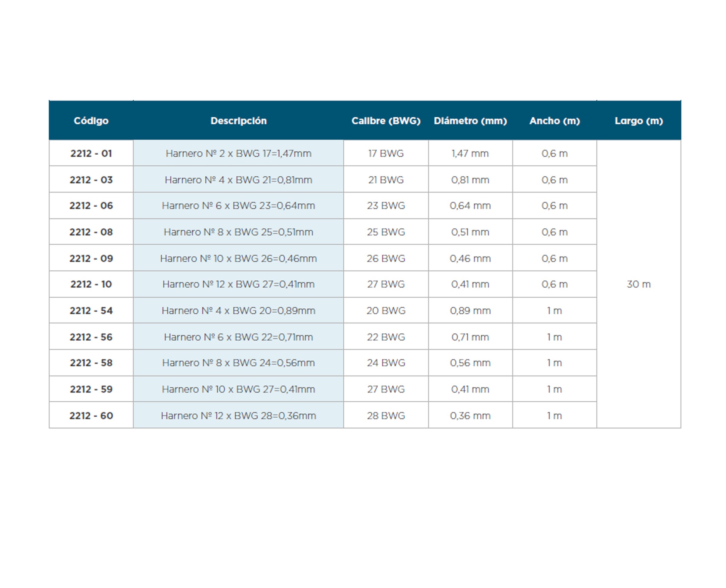This screenshot has height=588, width=726.
Task: Select code cell 2212 - 01
Action: click(91, 153)
